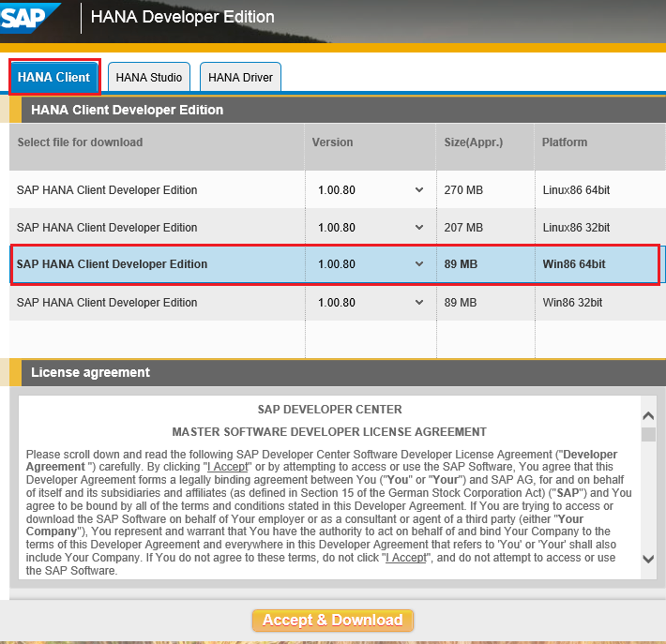Click the "SAP DEVELOPER CENTER" heading
The width and height of the screenshot is (666, 644).
coord(329,410)
